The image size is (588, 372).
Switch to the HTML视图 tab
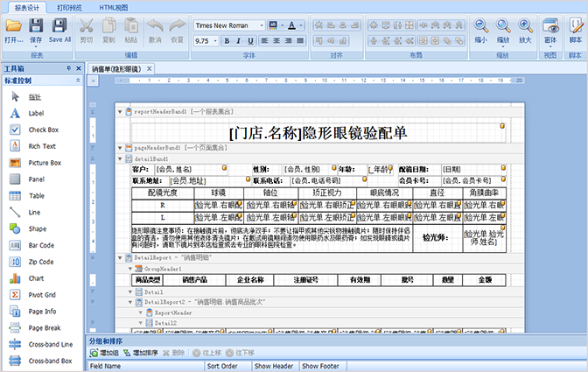point(114,8)
